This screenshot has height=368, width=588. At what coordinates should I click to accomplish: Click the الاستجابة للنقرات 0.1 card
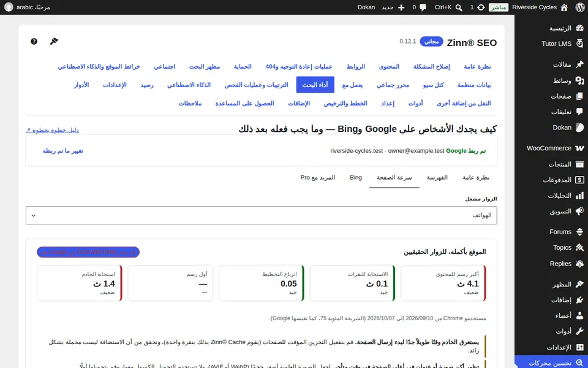pyautogui.click(x=353, y=283)
